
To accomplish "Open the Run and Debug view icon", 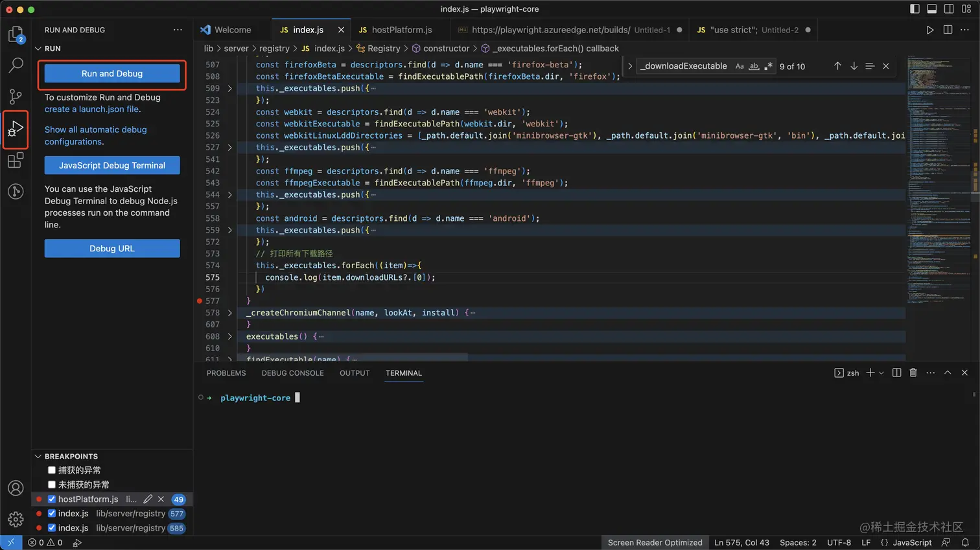I will point(16,129).
